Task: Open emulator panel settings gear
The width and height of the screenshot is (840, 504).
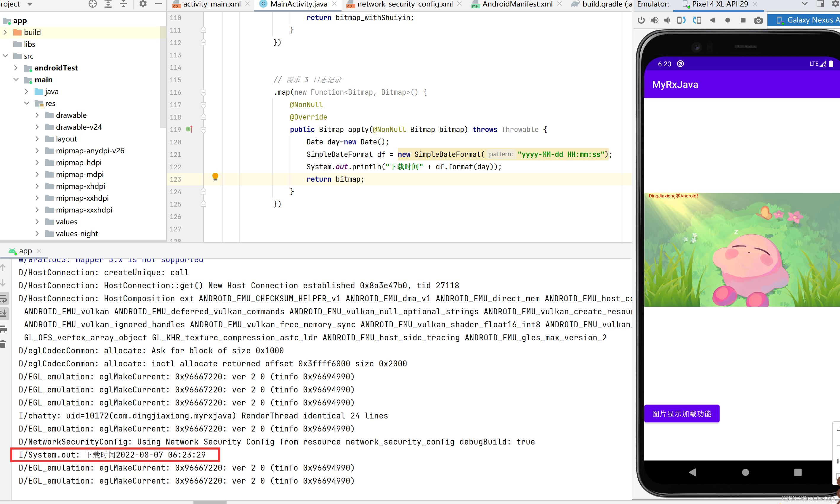Action: click(835, 4)
